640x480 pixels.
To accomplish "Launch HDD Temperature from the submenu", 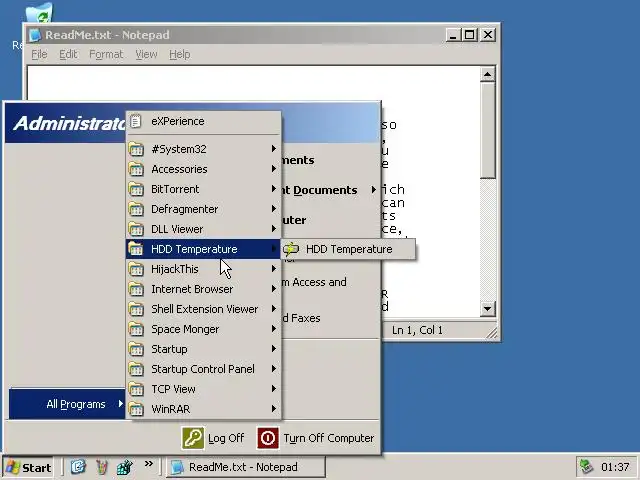I will coord(349,249).
